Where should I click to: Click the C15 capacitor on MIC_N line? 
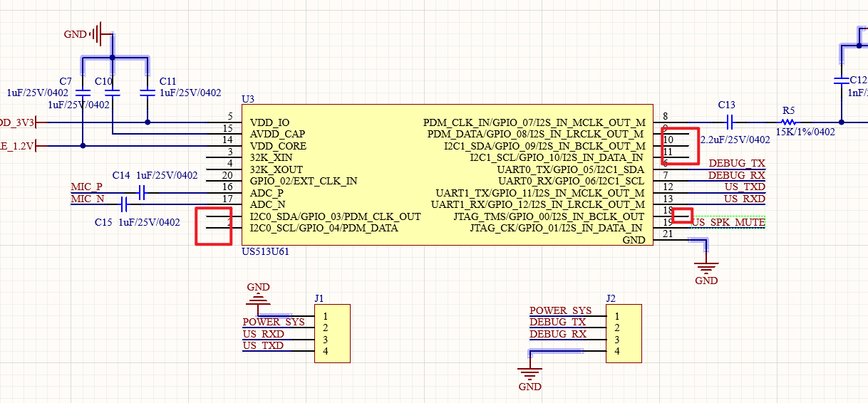click(125, 204)
